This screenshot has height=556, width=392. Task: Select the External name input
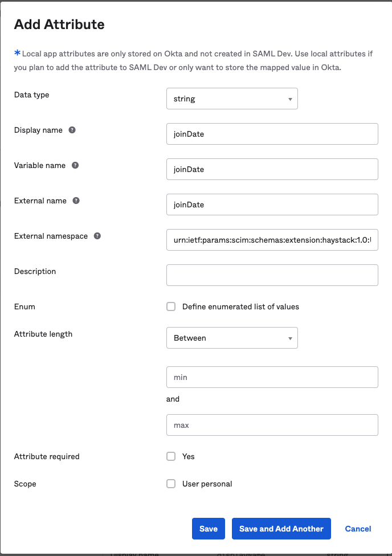tap(272, 205)
